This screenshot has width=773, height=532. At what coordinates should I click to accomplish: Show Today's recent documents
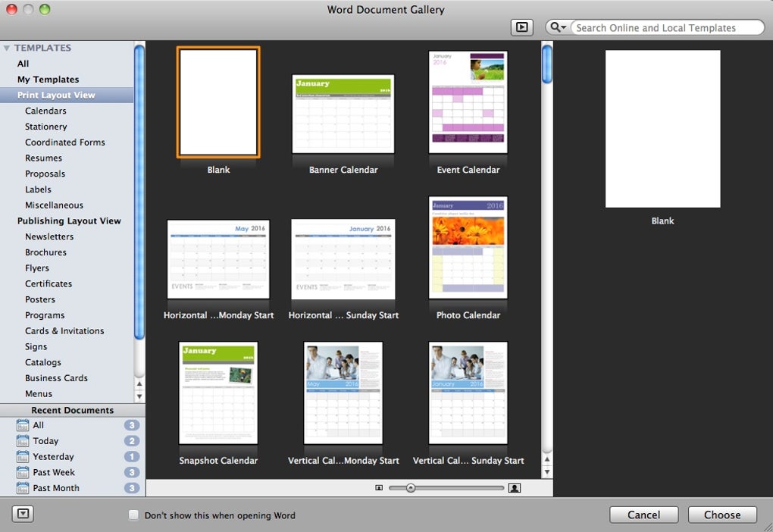point(73,441)
